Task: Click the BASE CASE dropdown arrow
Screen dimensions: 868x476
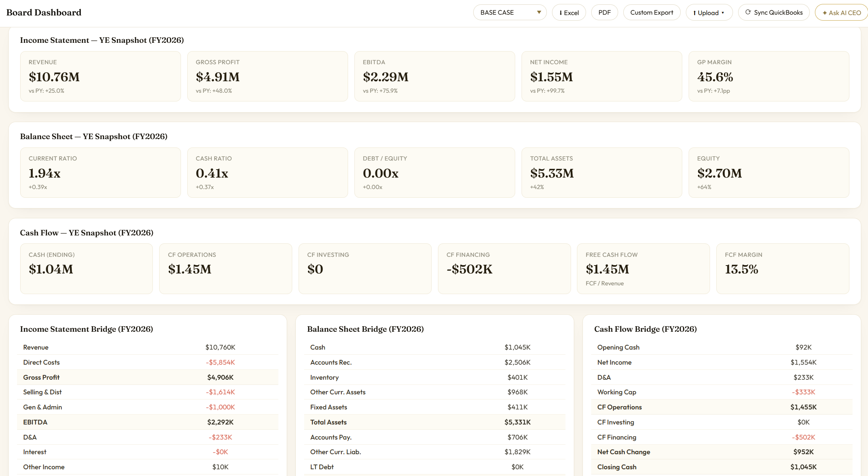Action: click(539, 13)
